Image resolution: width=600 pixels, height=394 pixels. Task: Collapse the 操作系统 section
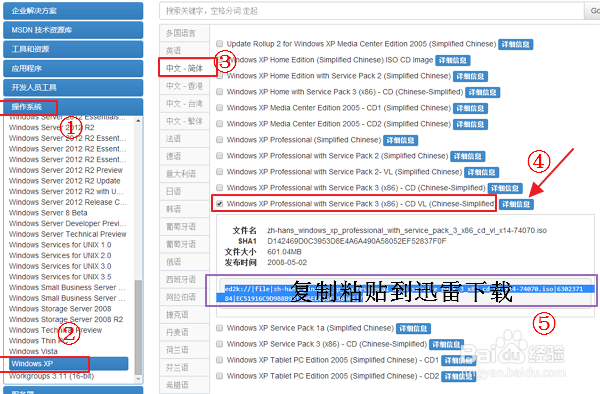(73, 107)
